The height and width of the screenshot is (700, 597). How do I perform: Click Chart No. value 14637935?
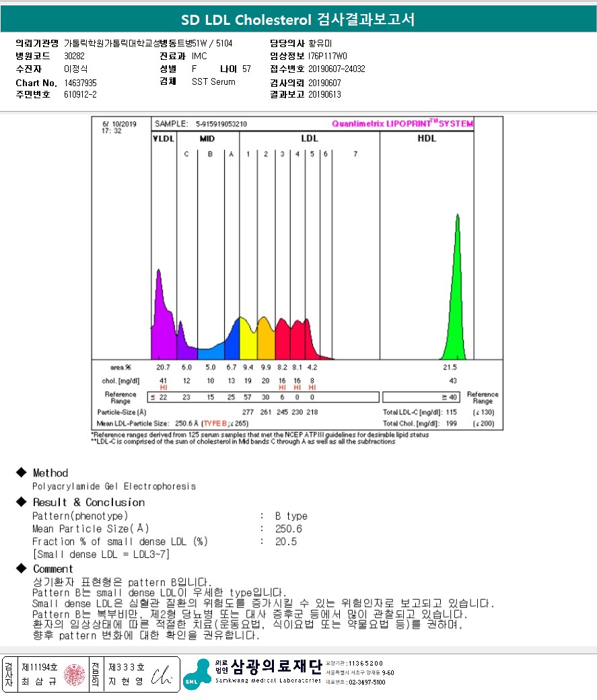tap(80, 83)
